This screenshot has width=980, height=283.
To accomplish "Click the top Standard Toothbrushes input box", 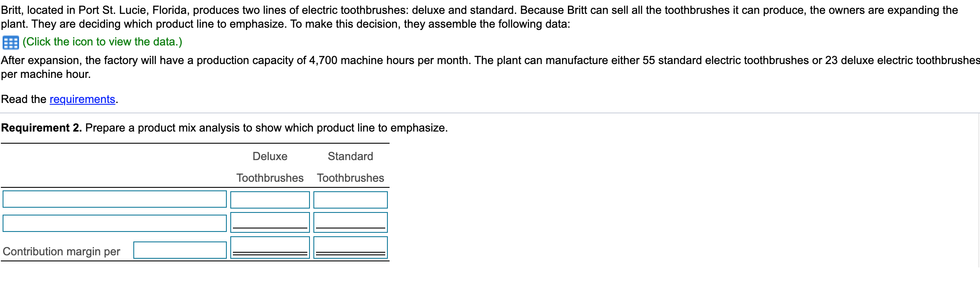I will point(350,199).
